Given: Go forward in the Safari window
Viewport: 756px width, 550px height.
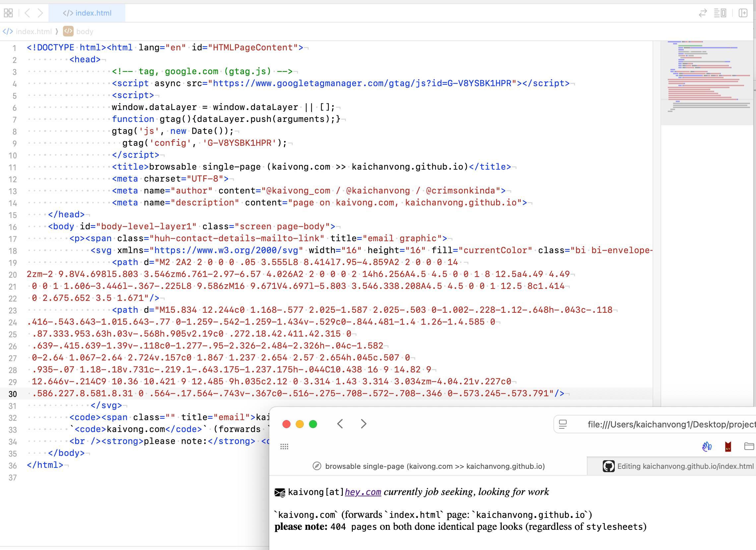Looking at the screenshot, I should pyautogui.click(x=364, y=424).
